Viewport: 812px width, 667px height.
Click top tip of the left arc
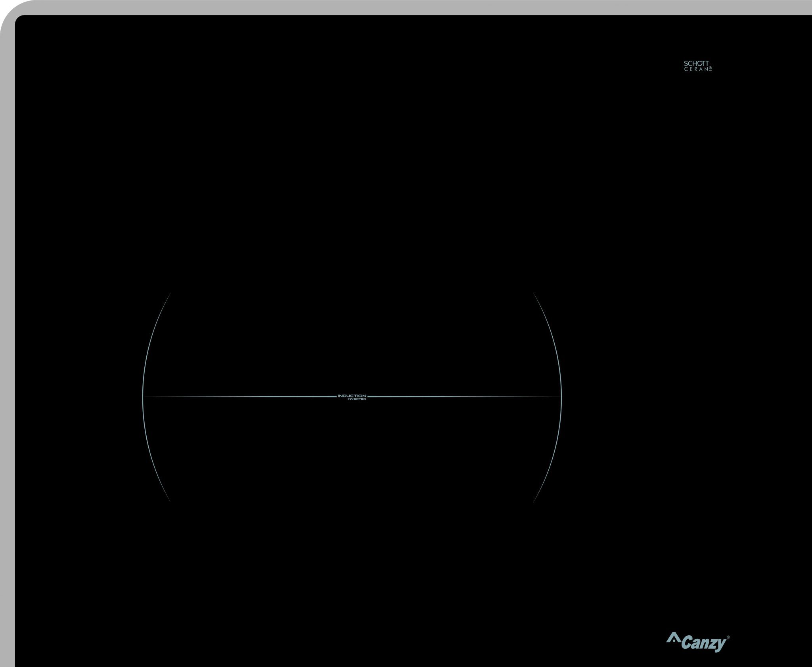click(170, 293)
